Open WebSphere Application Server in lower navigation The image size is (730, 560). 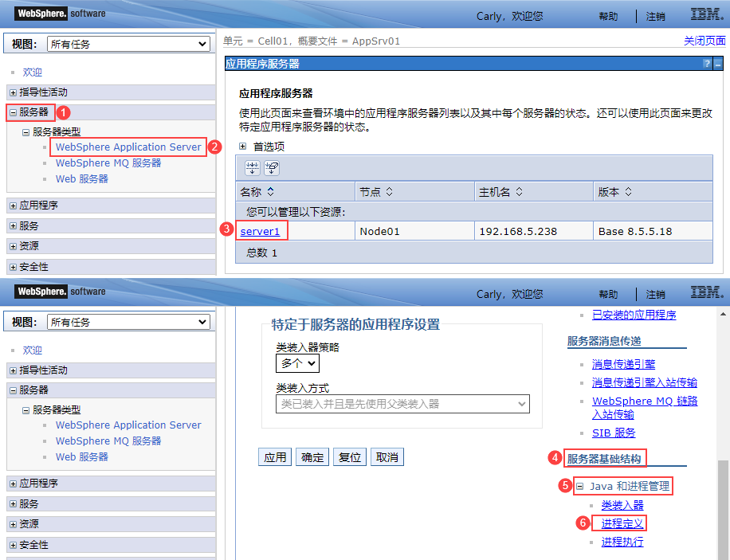pos(128,425)
